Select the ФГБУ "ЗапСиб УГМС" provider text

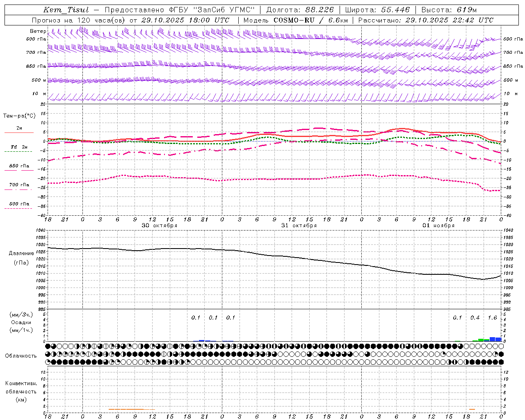pyautogui.click(x=212, y=10)
